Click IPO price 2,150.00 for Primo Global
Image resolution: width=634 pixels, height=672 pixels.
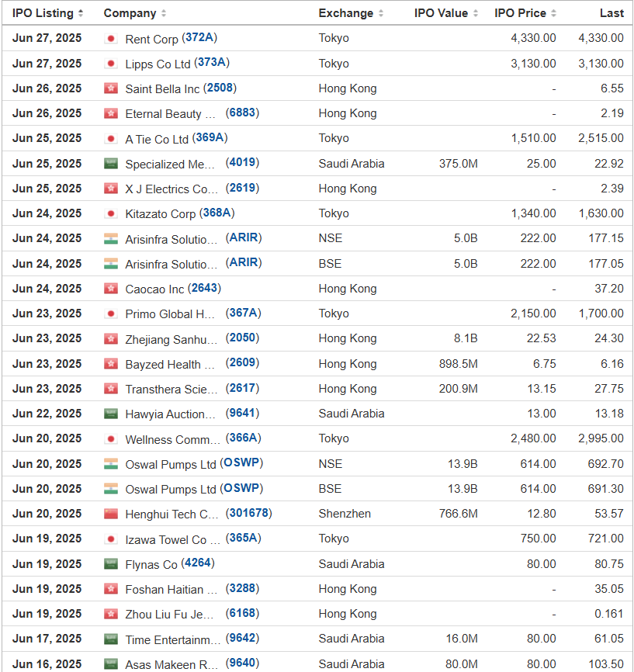point(533,313)
